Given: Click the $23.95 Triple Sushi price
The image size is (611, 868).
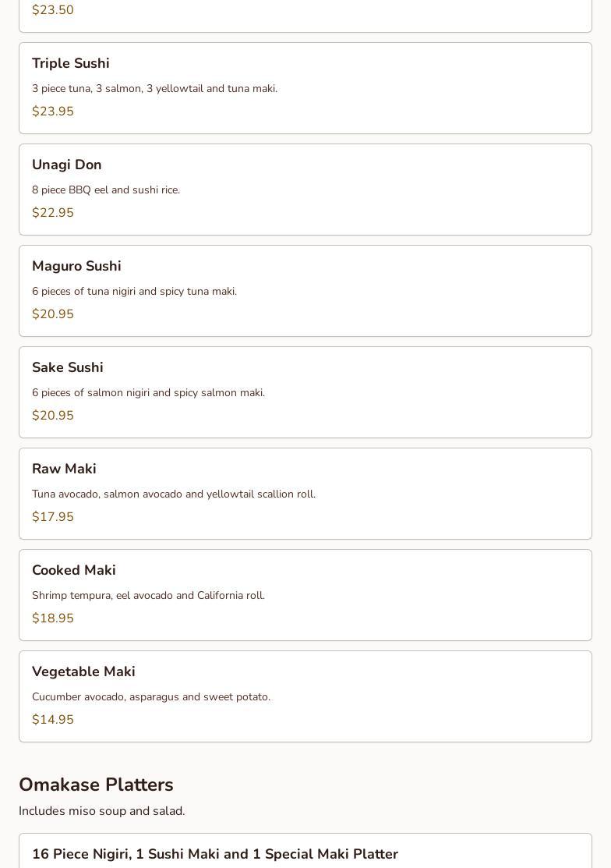Looking at the screenshot, I should (53, 112).
